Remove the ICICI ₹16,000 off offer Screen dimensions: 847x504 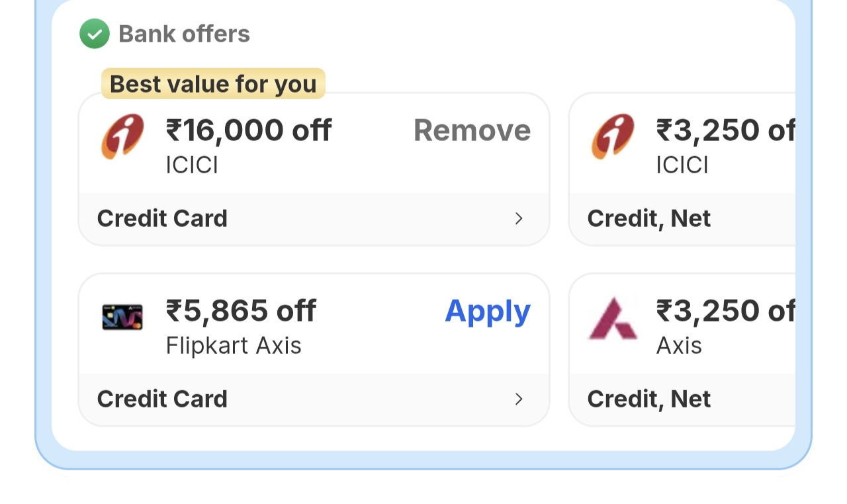point(472,130)
